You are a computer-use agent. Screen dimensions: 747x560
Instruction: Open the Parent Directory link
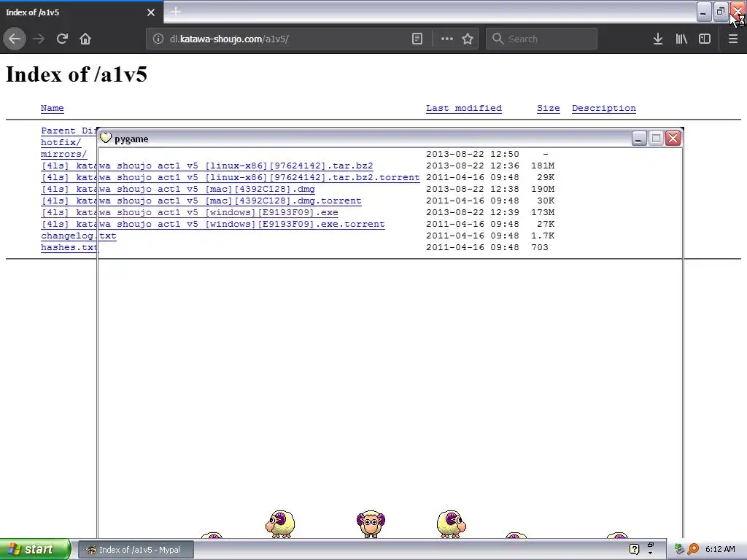click(x=69, y=131)
